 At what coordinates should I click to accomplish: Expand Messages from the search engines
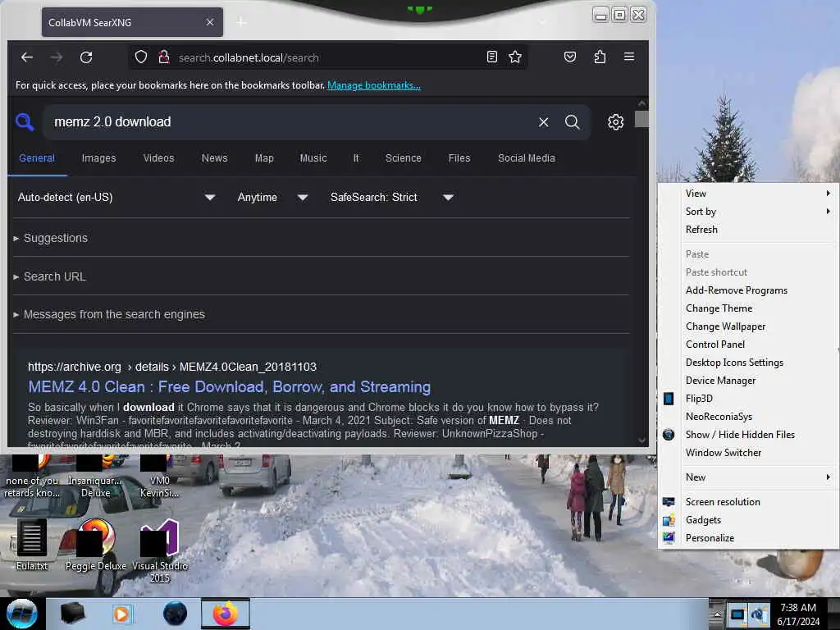pos(109,314)
